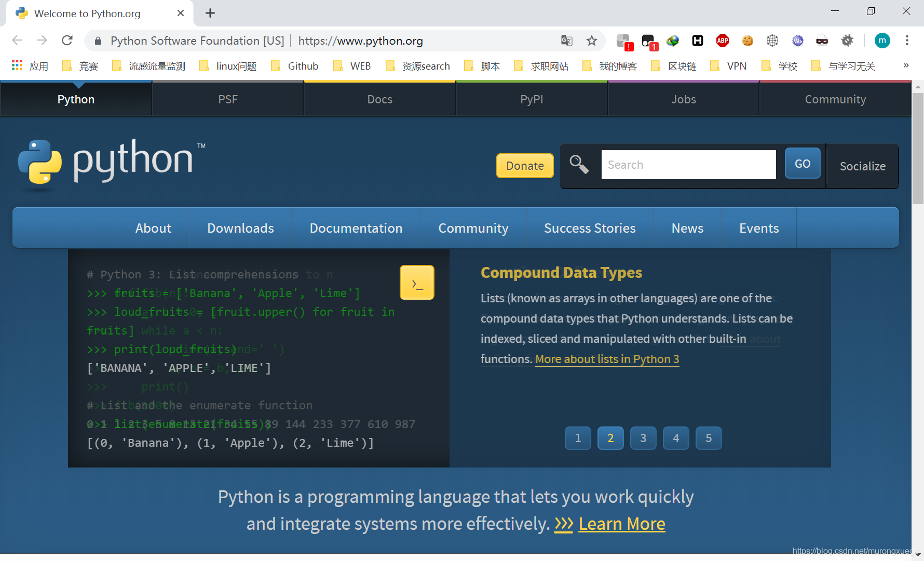Click the ABP Adblock Plus extension icon

coord(723,41)
